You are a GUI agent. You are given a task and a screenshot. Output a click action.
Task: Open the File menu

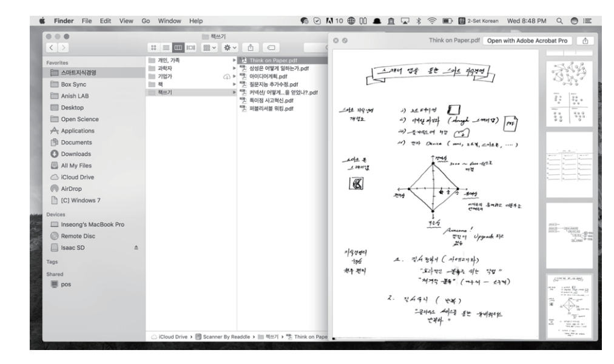pyautogui.click(x=87, y=21)
